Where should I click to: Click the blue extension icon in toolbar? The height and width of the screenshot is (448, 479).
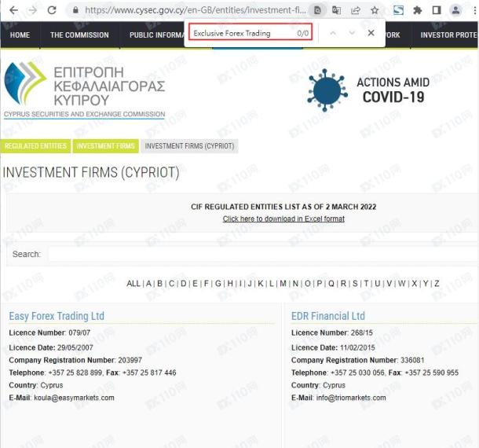pos(398,10)
